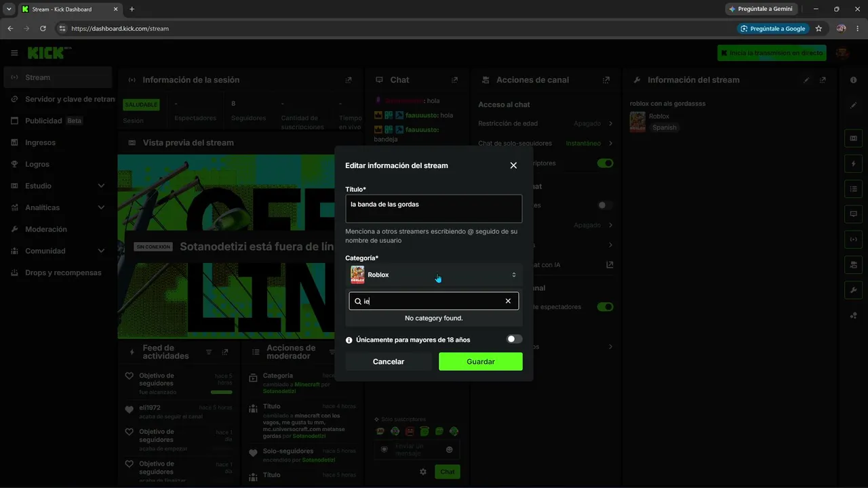The width and height of the screenshot is (868, 488).
Task: Click the Enviar un mensaje field
Action: [x=417, y=450]
